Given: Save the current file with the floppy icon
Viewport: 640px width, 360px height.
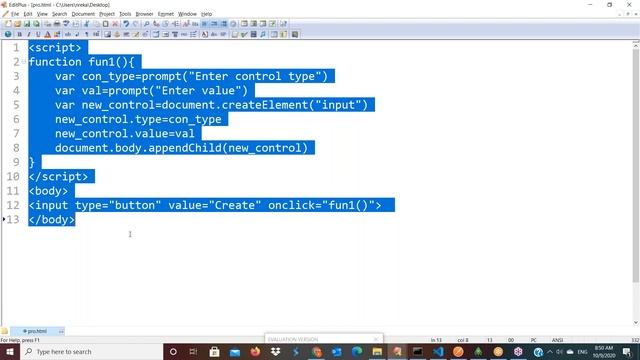Looking at the screenshot, I should tap(27, 24).
